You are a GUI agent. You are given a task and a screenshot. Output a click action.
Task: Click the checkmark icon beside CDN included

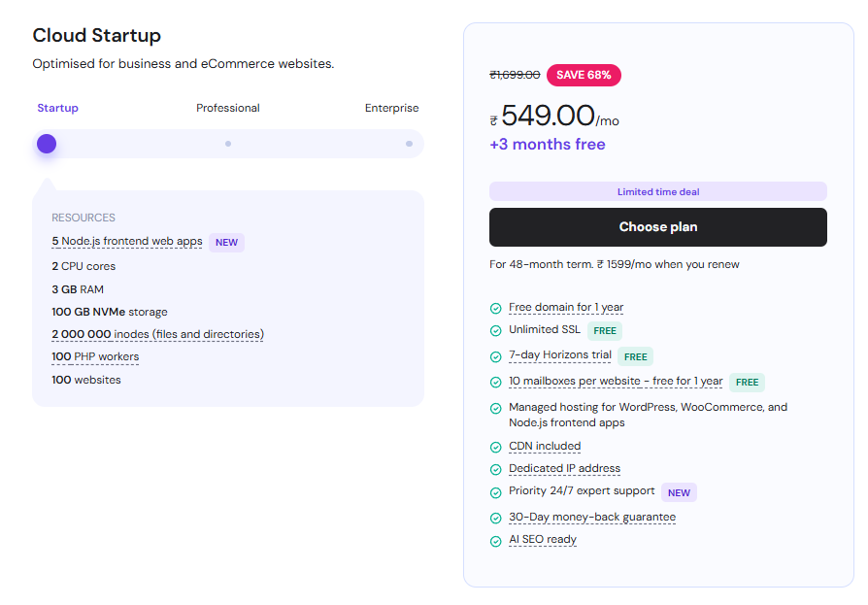[x=495, y=447]
